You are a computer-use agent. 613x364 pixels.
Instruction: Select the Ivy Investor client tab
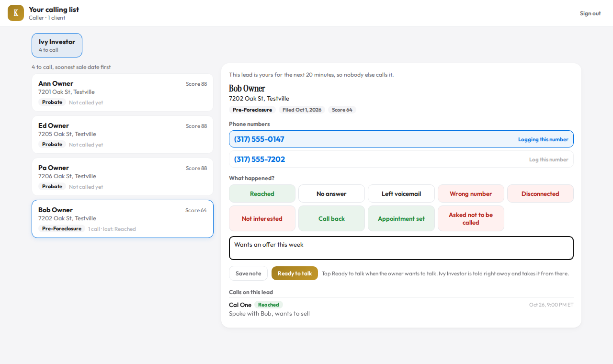pos(57,45)
